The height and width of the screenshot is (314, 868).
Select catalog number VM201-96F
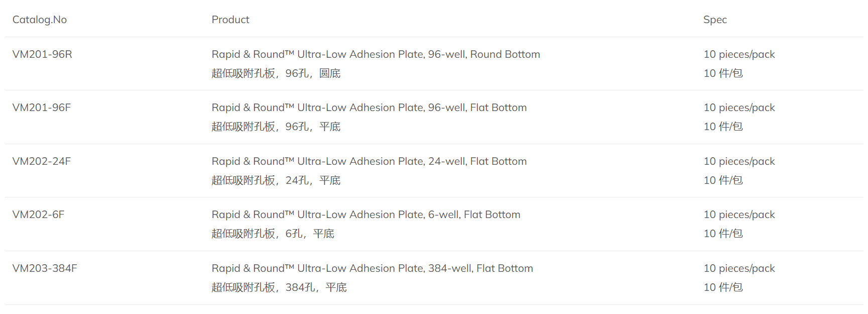click(42, 108)
